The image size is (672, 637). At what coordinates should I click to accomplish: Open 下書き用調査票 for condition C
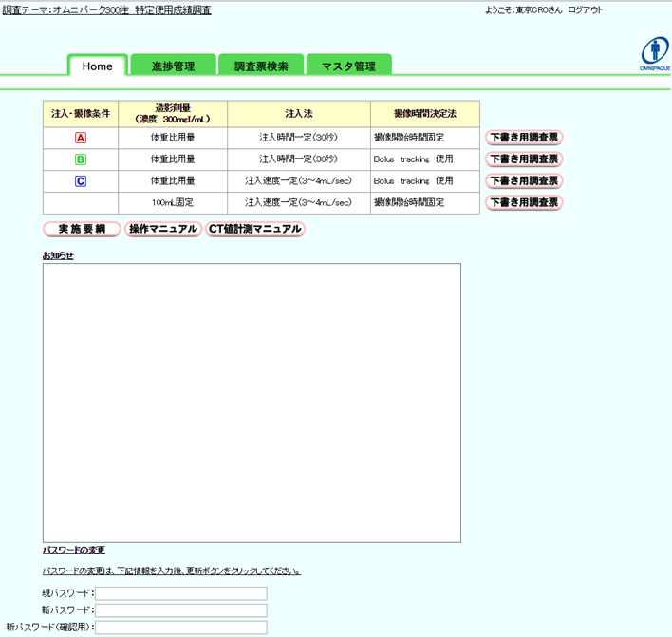point(524,181)
